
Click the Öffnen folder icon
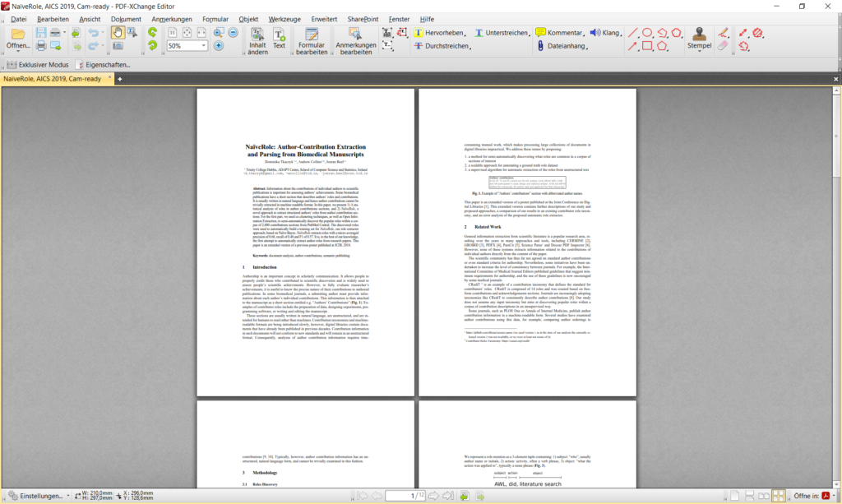pyautogui.click(x=18, y=34)
